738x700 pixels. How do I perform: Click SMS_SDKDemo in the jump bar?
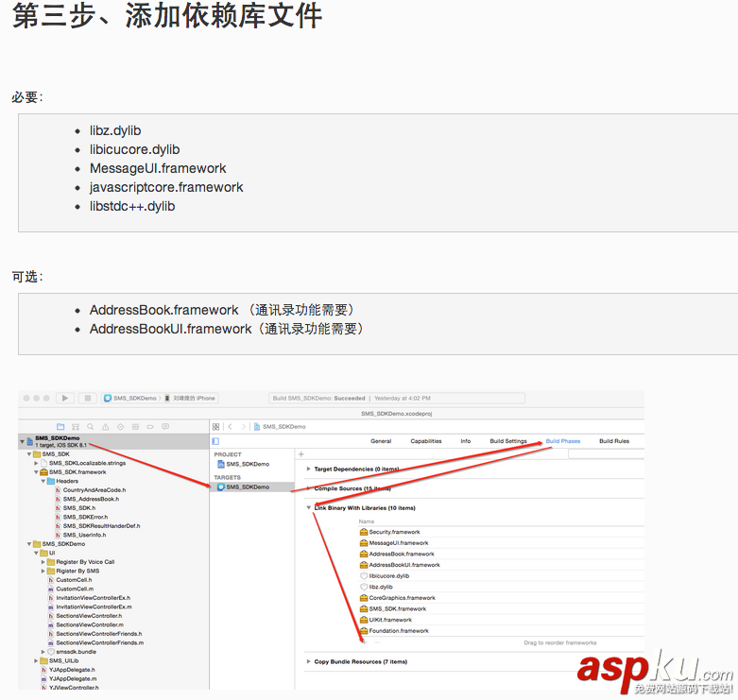(280, 427)
